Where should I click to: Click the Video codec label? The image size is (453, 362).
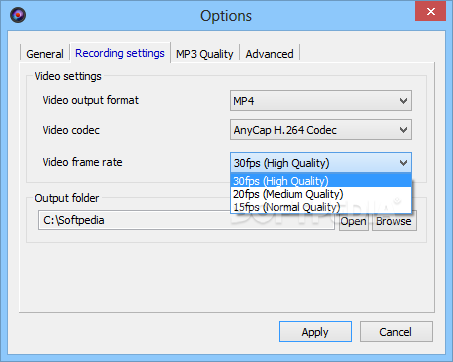[x=71, y=130]
